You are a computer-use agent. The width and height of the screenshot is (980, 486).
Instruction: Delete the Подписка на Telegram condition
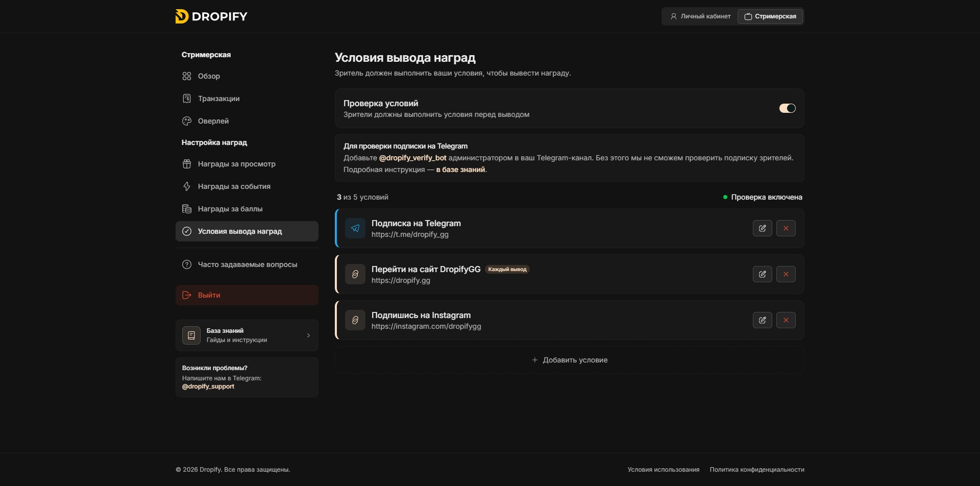coord(786,228)
